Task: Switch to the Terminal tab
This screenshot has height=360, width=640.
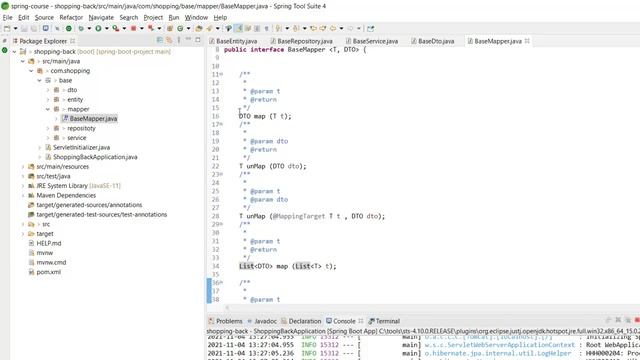Action: (384, 321)
